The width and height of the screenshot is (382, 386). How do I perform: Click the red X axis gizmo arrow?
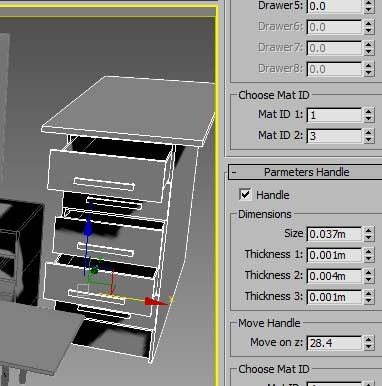tap(155, 302)
